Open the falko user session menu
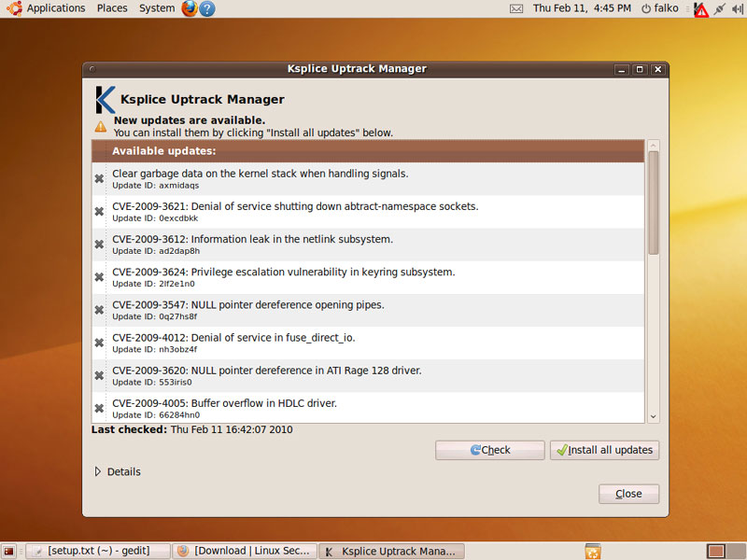The width and height of the screenshot is (747, 560). tap(659, 8)
